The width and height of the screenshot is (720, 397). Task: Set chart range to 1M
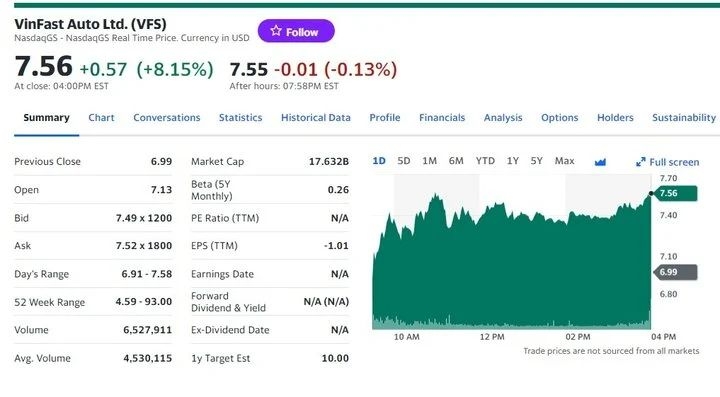(429, 161)
